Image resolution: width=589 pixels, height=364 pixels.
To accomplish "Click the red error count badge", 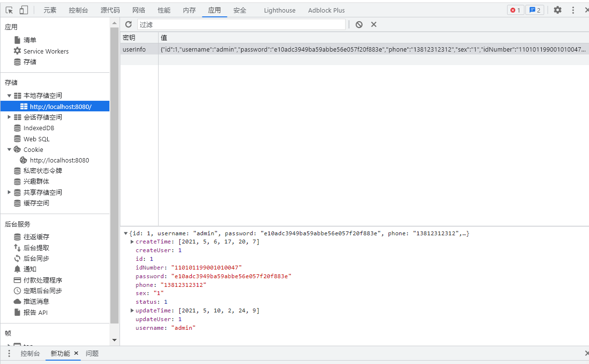I will coord(515,10).
